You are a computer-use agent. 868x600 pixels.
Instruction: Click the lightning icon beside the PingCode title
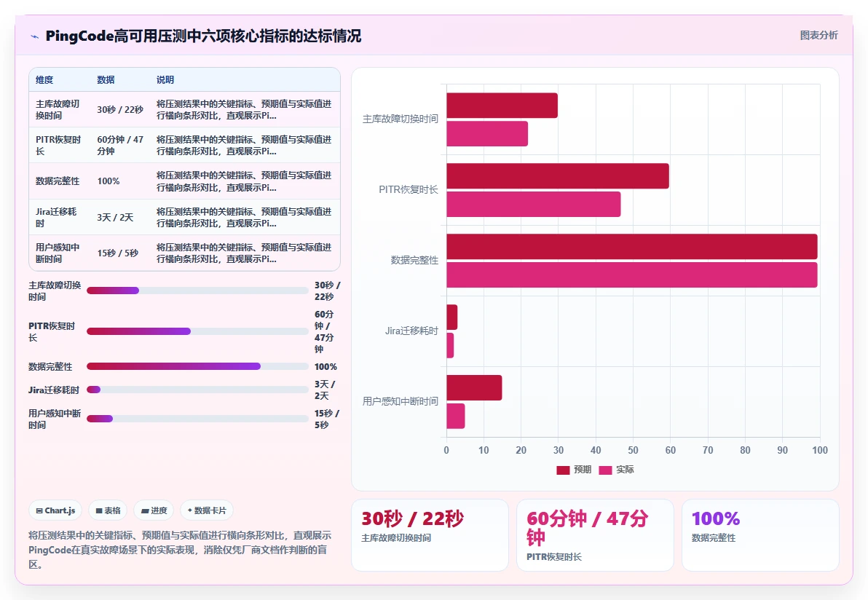tap(34, 36)
